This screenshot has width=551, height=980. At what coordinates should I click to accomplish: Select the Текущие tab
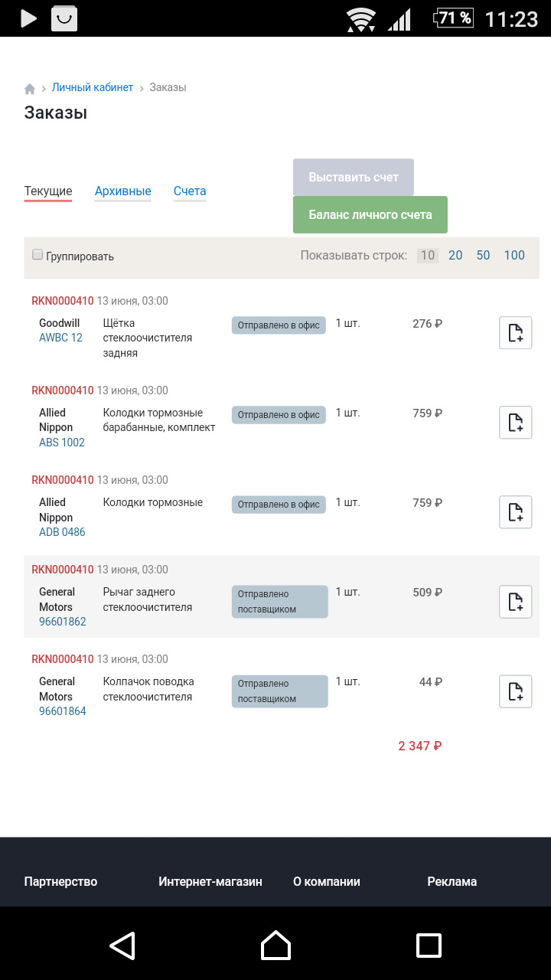[x=48, y=191]
